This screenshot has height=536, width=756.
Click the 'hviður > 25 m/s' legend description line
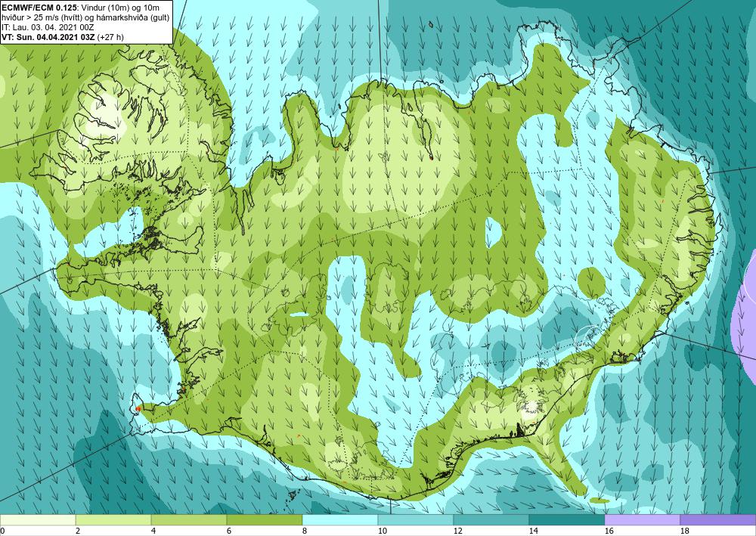[85, 18]
